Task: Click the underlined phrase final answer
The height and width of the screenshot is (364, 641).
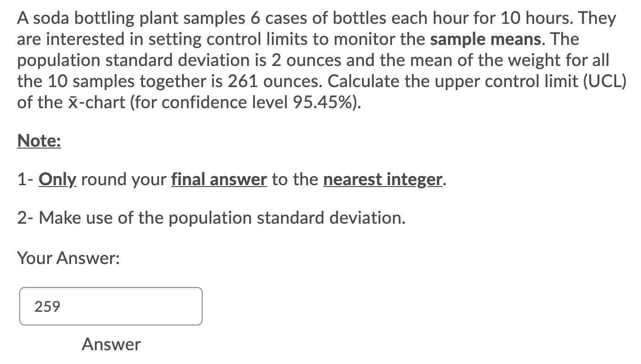Action: [x=219, y=179]
